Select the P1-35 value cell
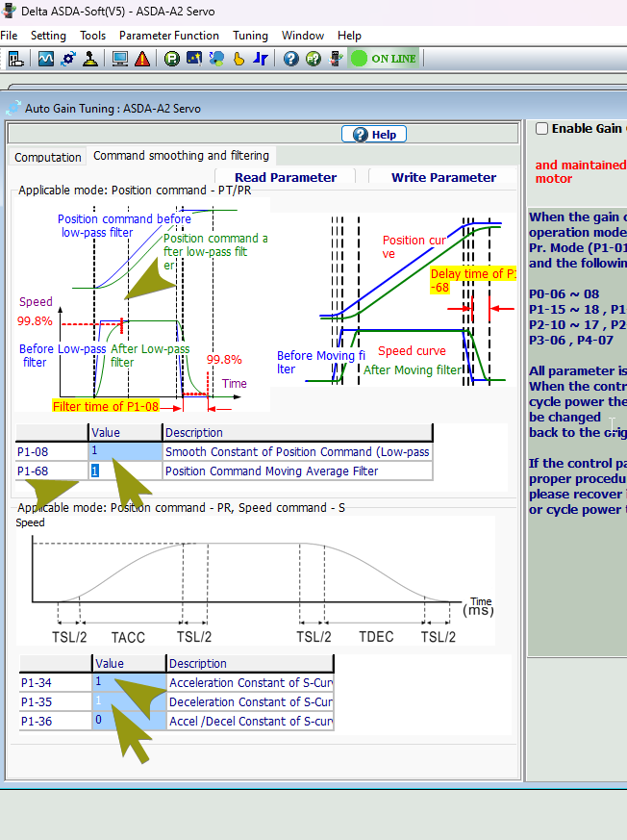 coord(129,701)
